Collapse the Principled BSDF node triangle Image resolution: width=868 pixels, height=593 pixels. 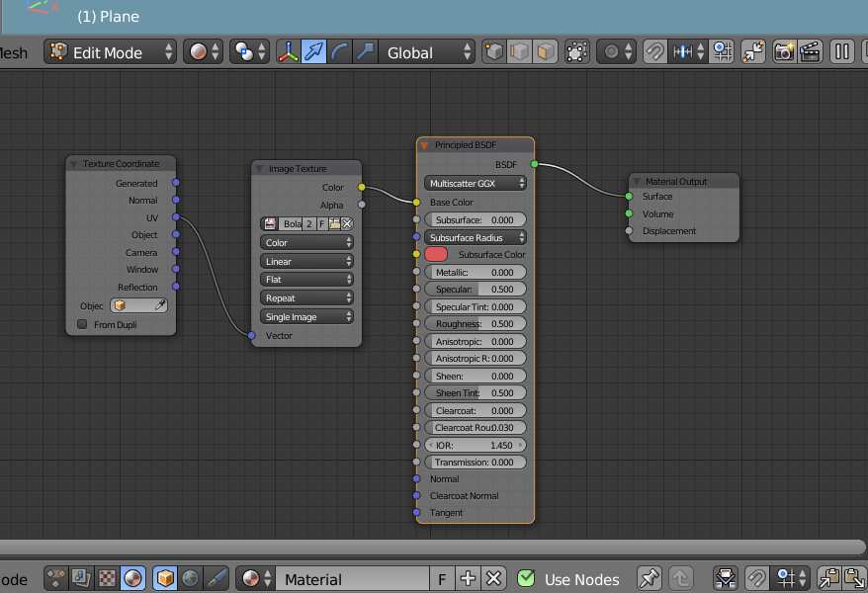pos(424,145)
